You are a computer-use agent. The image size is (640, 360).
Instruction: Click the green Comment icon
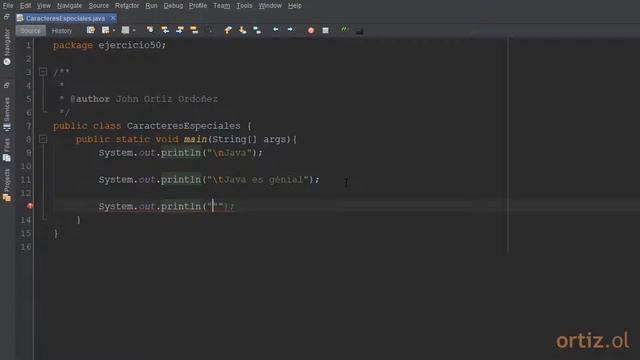[344, 29]
